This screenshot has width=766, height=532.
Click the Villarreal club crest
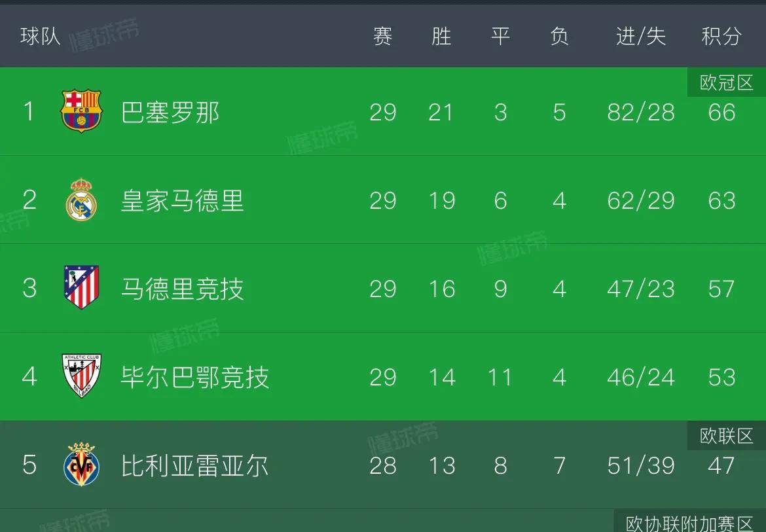(81, 464)
